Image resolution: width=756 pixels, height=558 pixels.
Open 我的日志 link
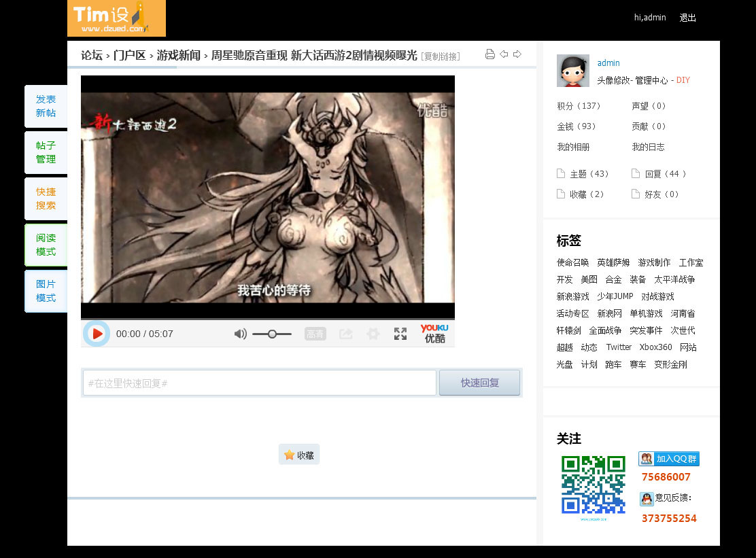648,147
